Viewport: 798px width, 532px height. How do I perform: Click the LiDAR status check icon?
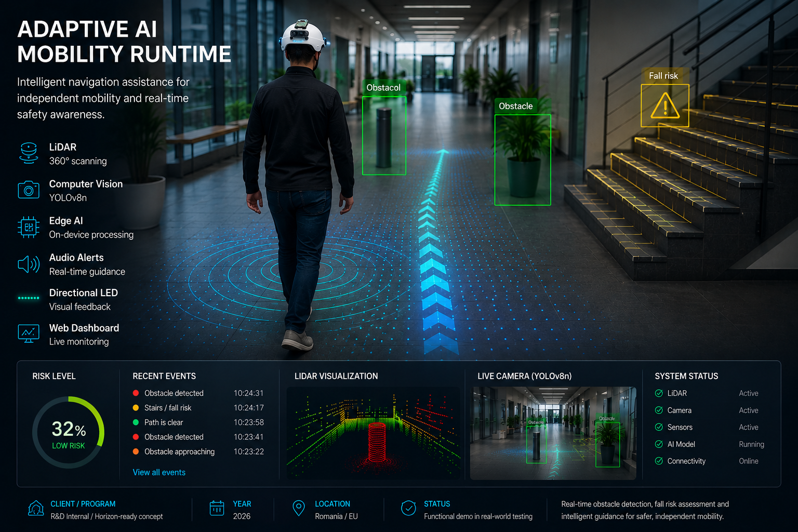point(659,393)
